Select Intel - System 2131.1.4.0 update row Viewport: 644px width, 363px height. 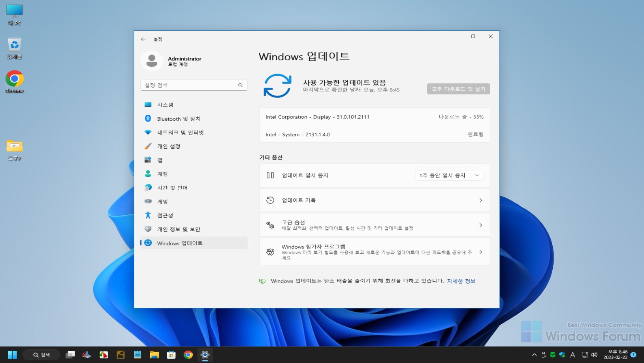click(x=375, y=134)
